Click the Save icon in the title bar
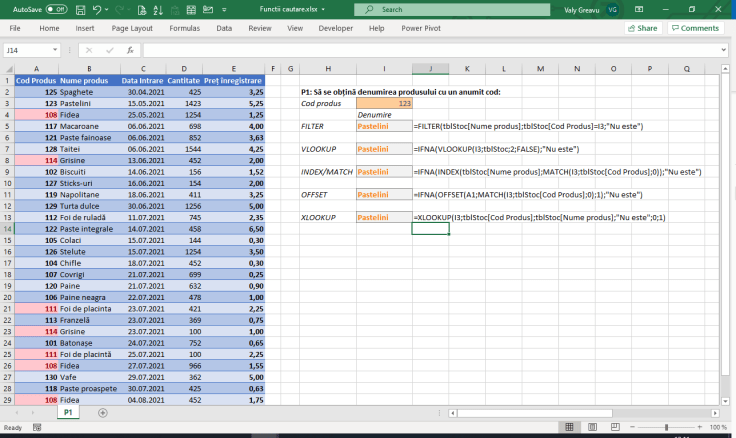Viewport: 736px width, 438px height. tap(80, 9)
